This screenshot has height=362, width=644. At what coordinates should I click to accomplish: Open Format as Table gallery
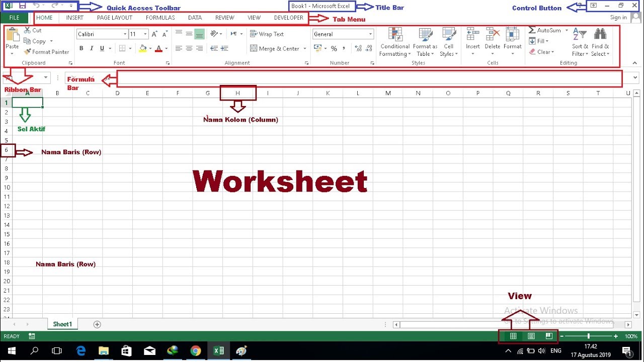coord(425,42)
